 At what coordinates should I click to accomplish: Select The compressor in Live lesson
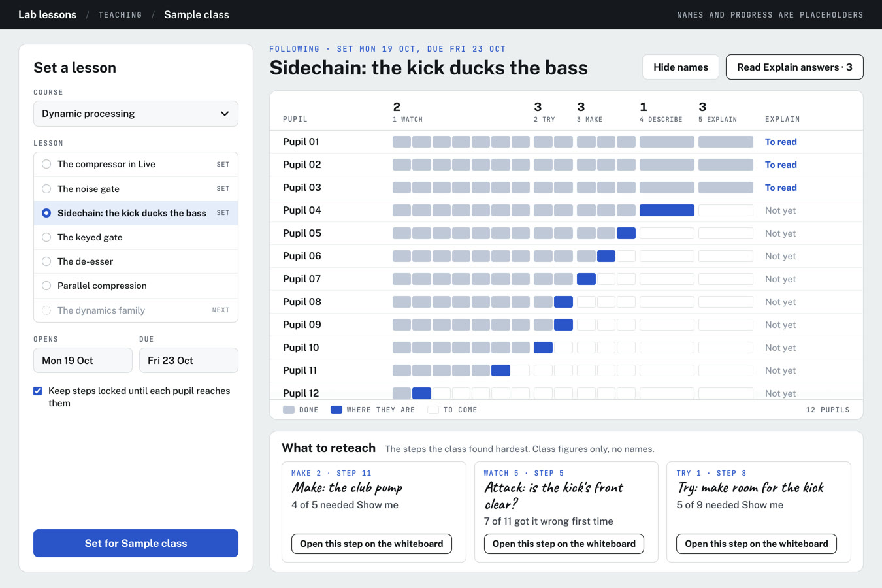136,164
